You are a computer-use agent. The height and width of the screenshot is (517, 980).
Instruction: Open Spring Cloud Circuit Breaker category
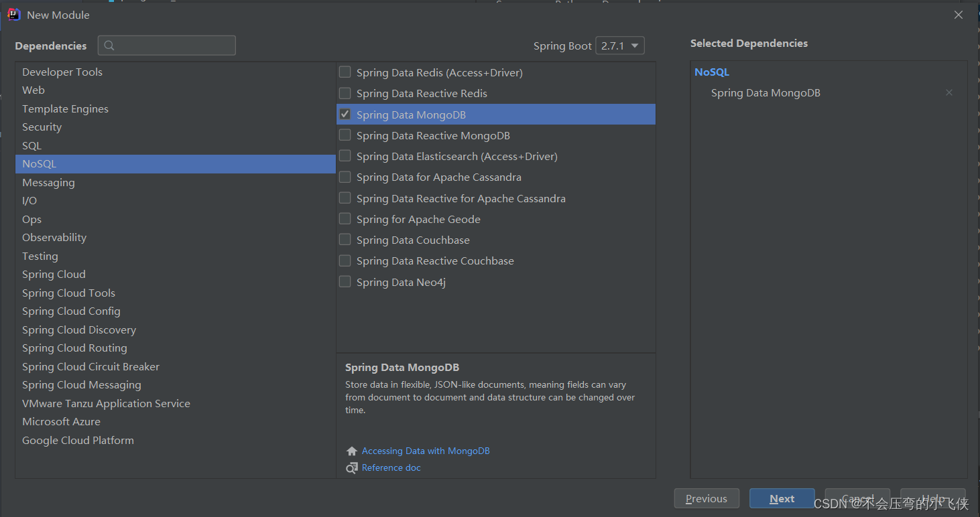click(x=176, y=366)
